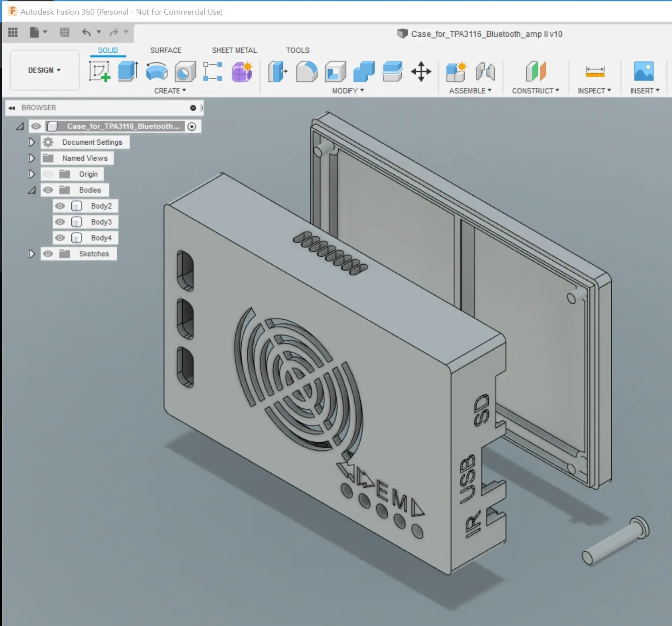This screenshot has height=626, width=672.
Task: Select the Hole tool
Action: point(185,71)
